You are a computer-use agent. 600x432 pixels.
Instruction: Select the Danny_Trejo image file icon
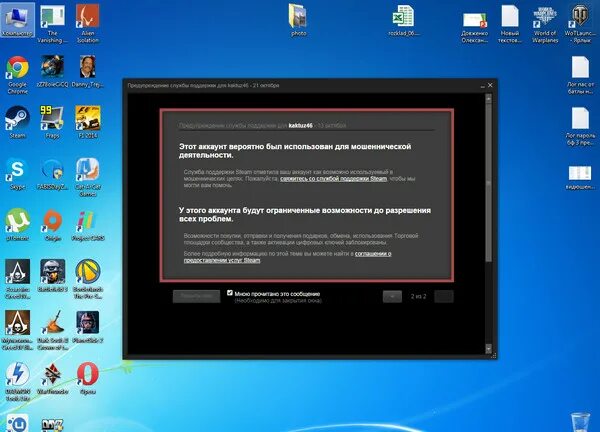coord(88,71)
